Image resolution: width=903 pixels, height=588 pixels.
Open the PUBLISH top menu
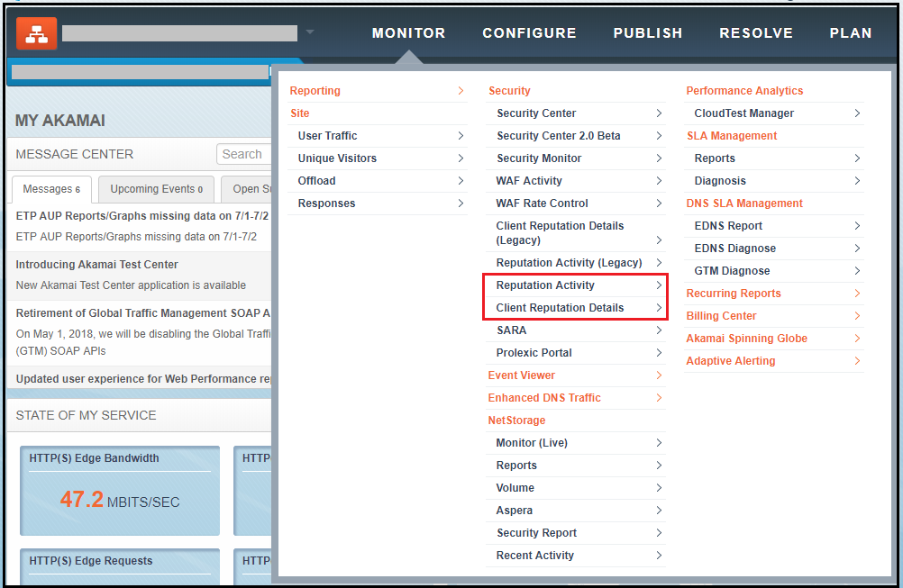point(648,33)
